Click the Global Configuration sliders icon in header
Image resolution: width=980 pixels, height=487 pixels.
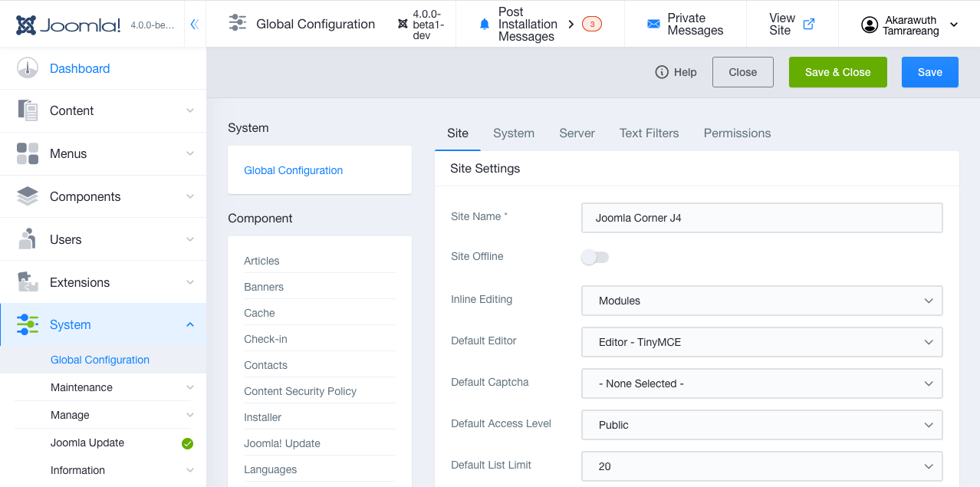(x=238, y=23)
